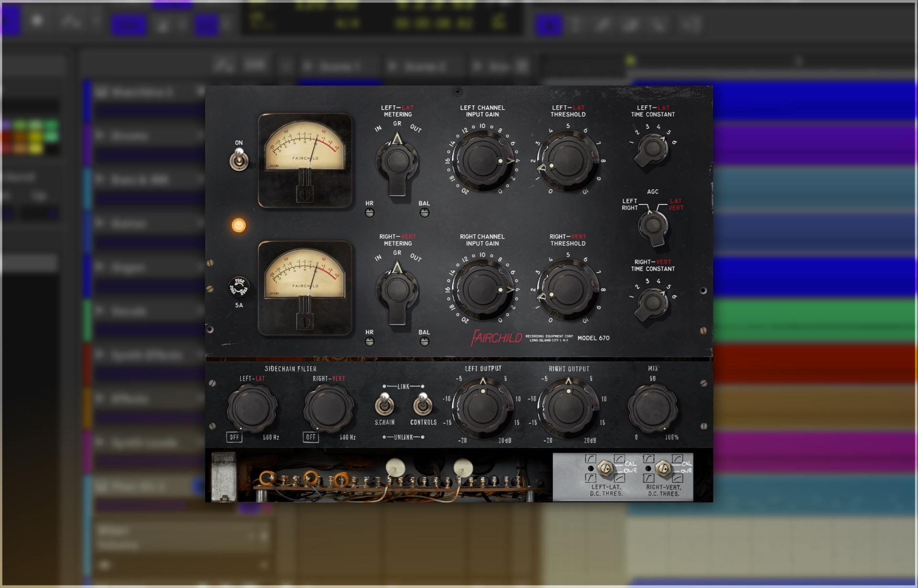Click the Left-Lat VU meter
Image resolution: width=918 pixels, height=588 pixels.
tap(305, 160)
